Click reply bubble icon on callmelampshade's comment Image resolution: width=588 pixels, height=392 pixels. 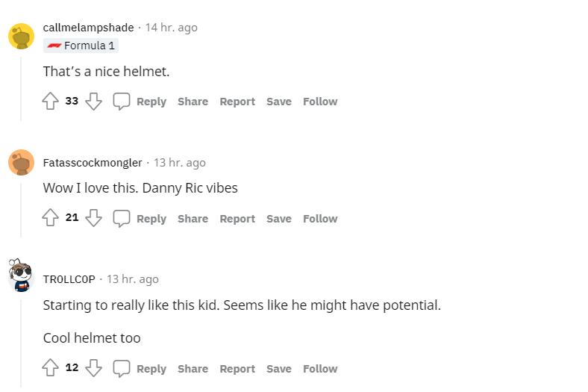pos(122,102)
